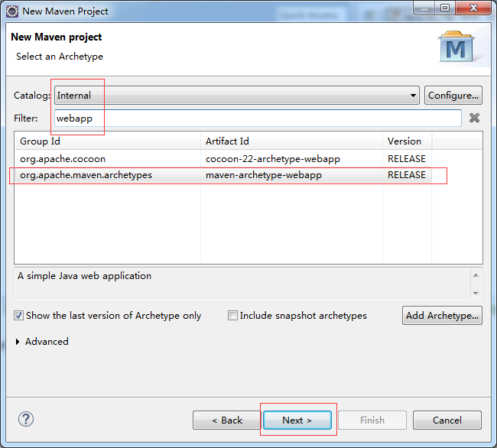The height and width of the screenshot is (448, 497).
Task: Click the Eclipse icon in the title bar
Action: (x=12, y=11)
